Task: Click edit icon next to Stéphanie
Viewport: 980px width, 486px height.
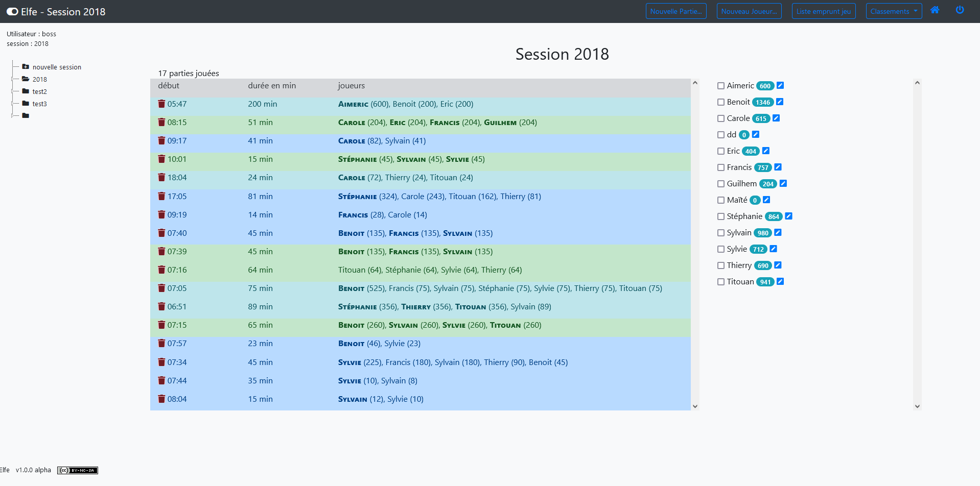Action: pos(788,216)
